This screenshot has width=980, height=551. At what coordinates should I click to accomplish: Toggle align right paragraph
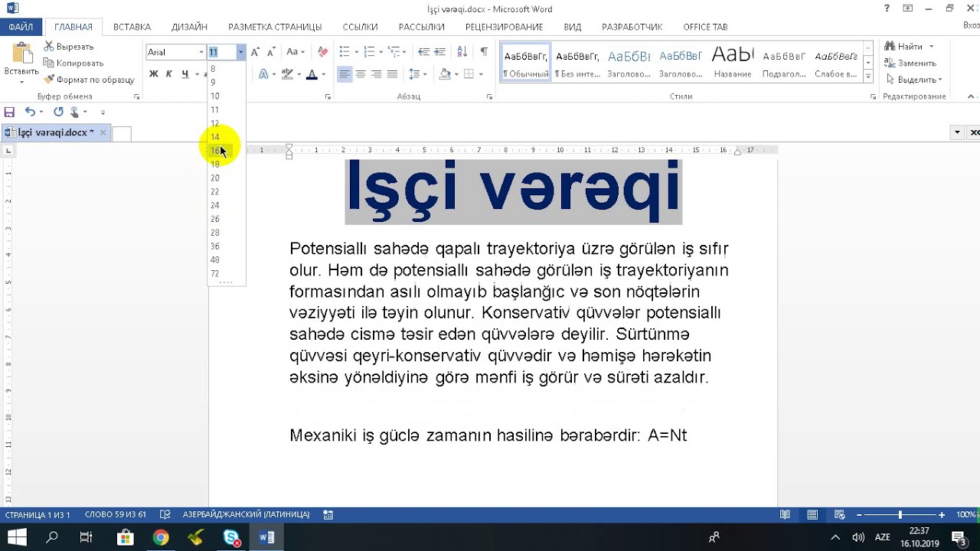[x=376, y=74]
